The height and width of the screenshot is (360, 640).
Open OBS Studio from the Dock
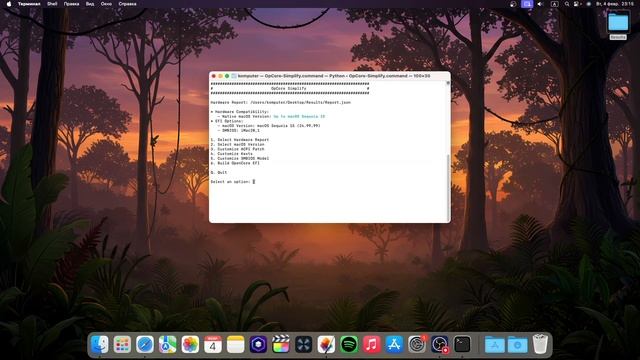pyautogui.click(x=440, y=344)
